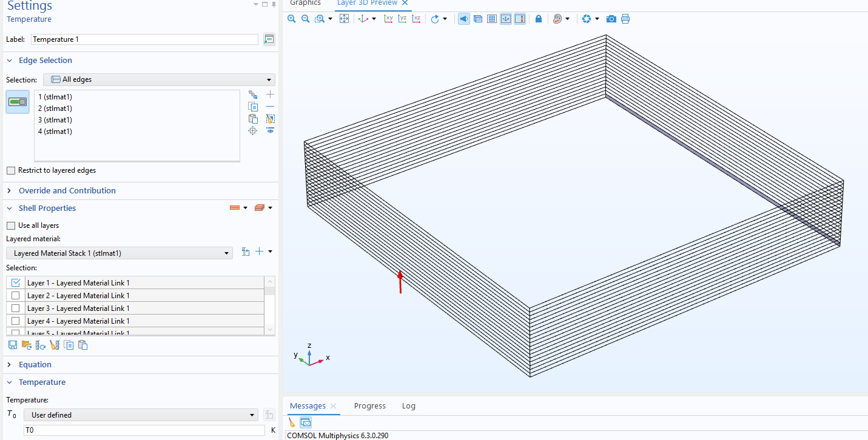Switch to the XY plane view

(389, 19)
